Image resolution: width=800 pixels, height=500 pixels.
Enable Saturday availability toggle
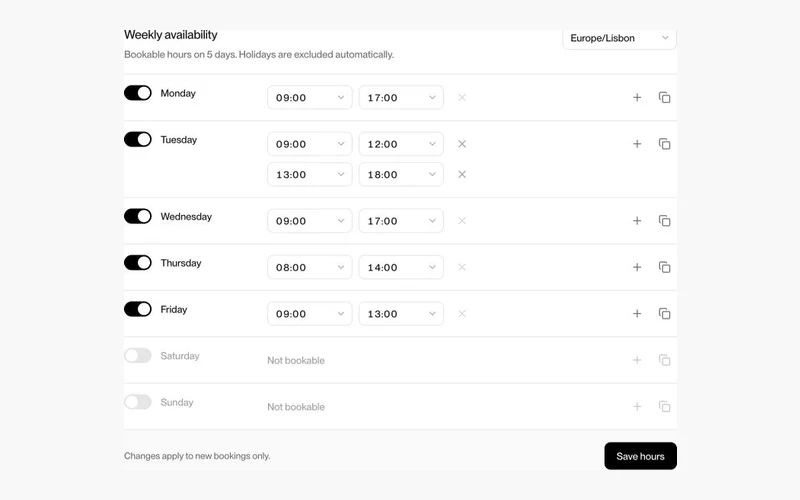(138, 356)
